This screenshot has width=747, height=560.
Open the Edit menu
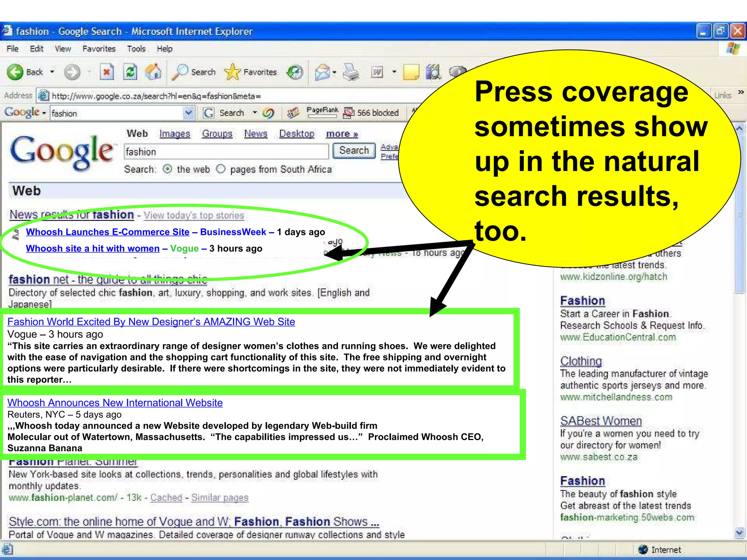pyautogui.click(x=36, y=48)
